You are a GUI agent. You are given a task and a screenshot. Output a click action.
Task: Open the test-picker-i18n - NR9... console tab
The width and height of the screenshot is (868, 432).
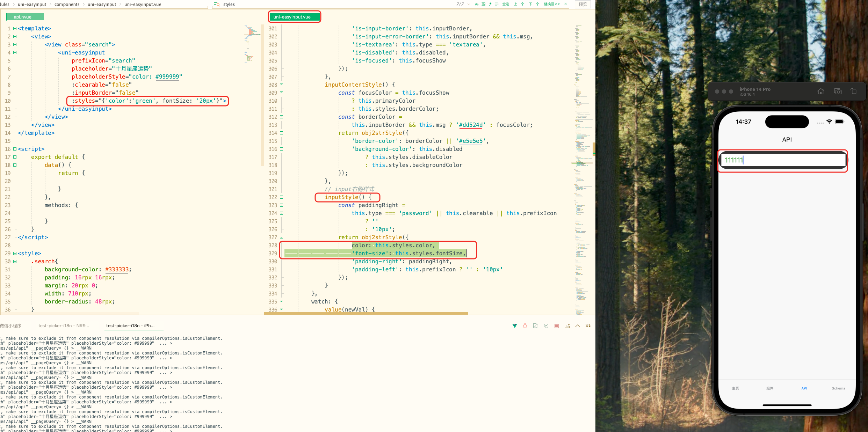[64, 325]
